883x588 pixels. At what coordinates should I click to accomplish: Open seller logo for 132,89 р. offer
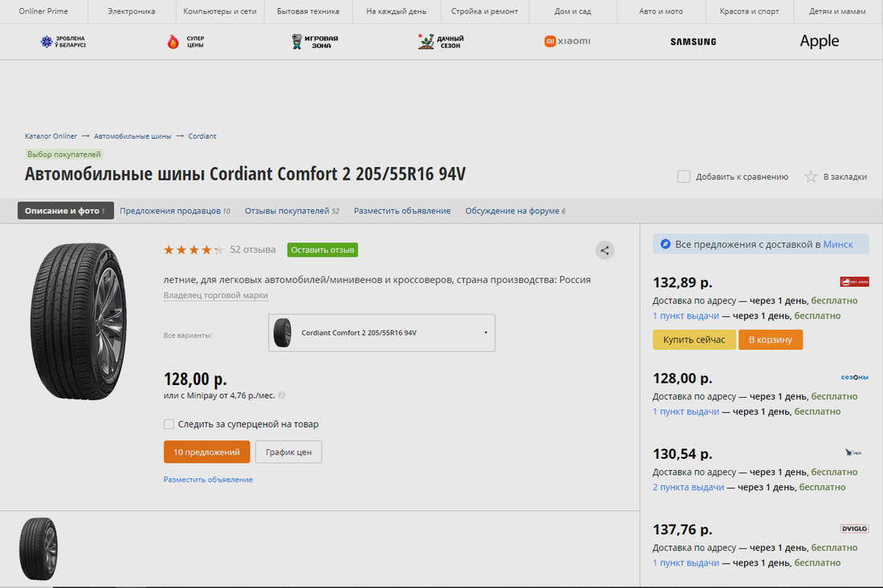[x=854, y=282]
